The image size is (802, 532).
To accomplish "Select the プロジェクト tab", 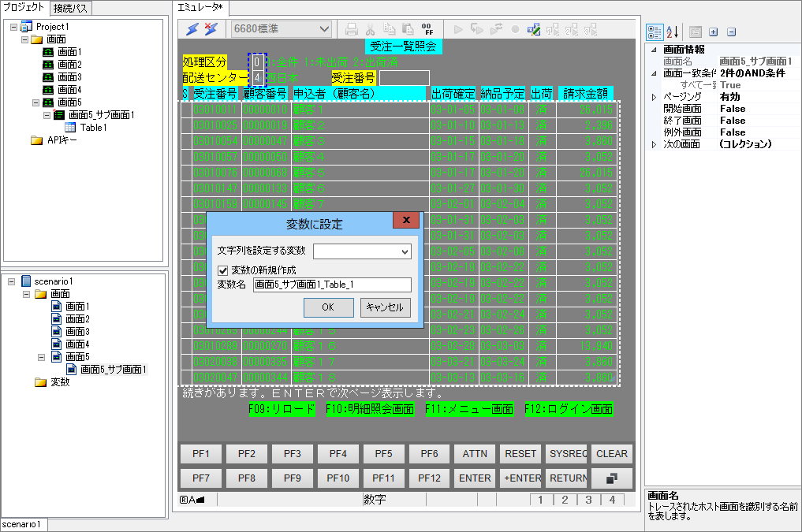I will coord(24,7).
